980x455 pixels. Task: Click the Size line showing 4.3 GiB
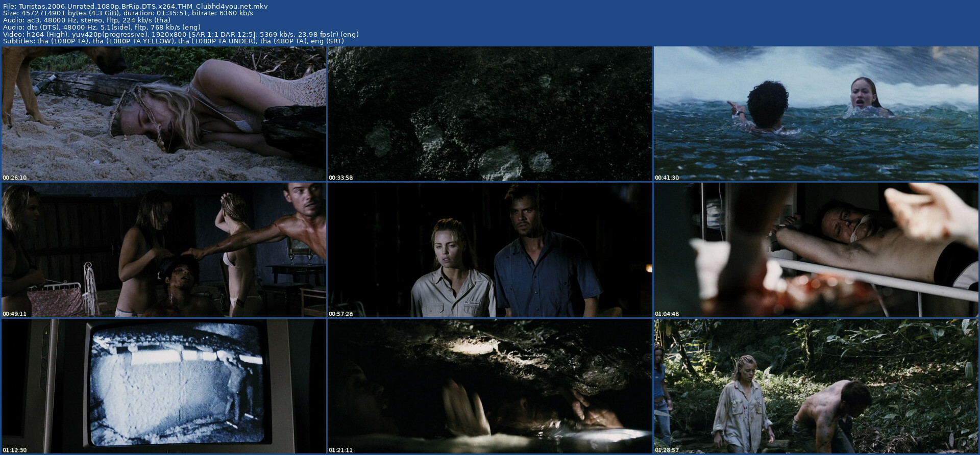[128, 13]
